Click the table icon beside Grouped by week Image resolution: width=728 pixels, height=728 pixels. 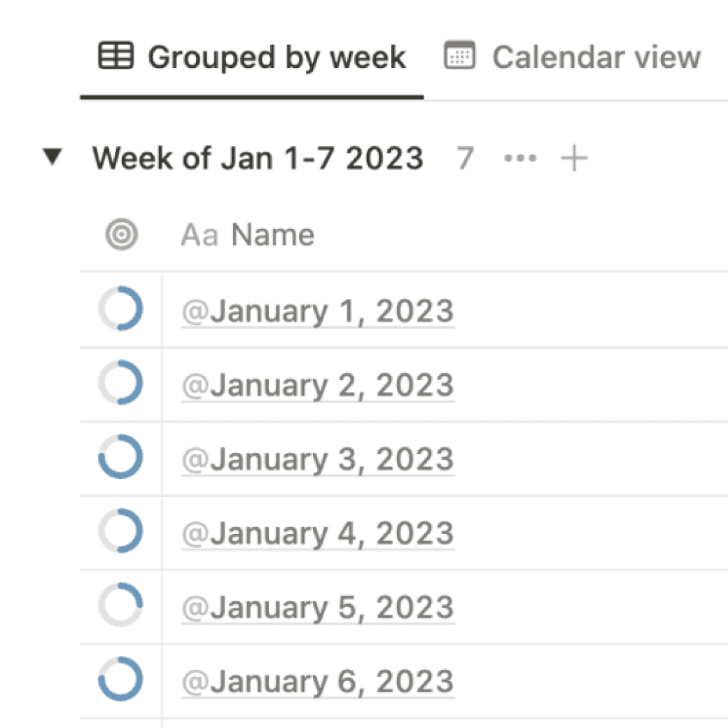[x=115, y=56]
